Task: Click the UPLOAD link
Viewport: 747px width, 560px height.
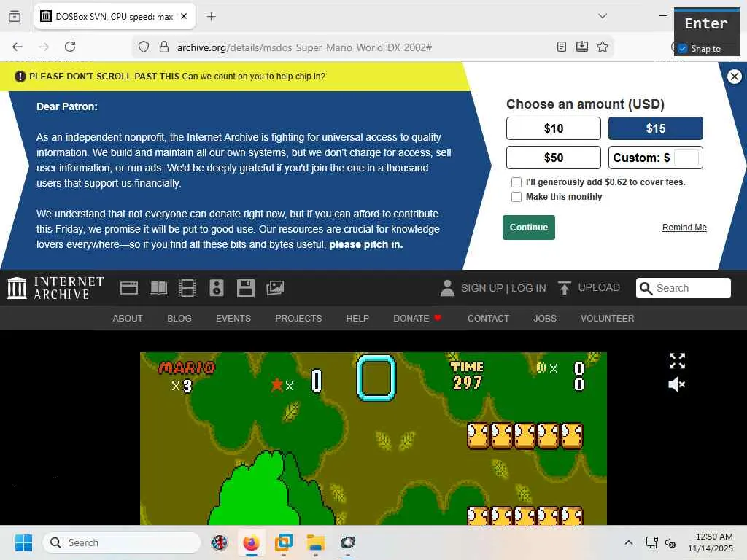Action: 599,287
